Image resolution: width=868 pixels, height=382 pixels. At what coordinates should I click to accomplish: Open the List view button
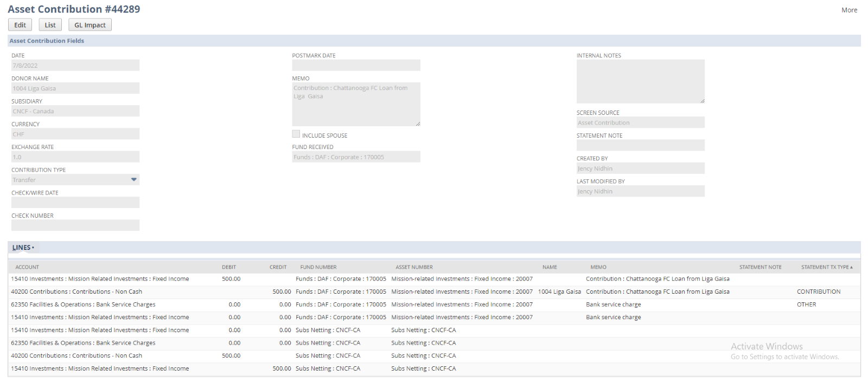(50, 25)
